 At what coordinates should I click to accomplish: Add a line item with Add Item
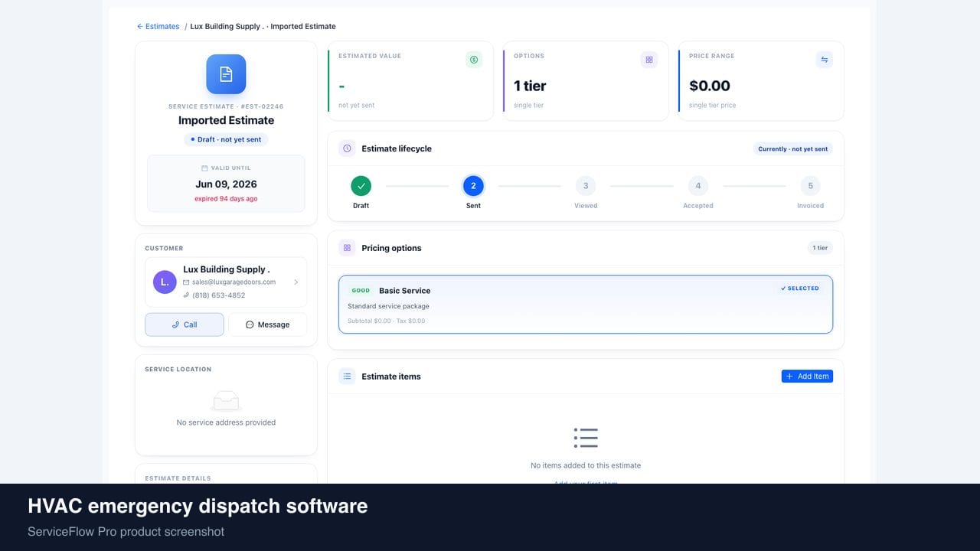(x=807, y=377)
